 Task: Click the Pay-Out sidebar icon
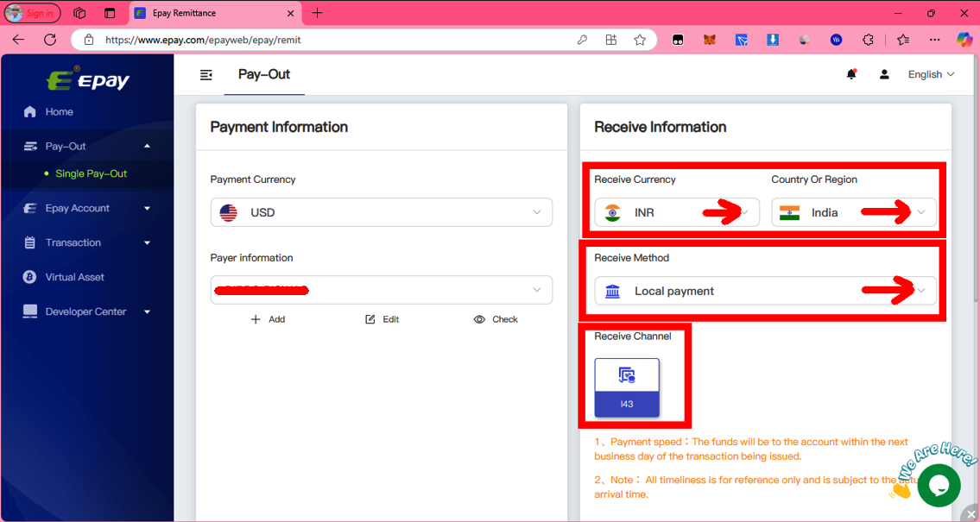point(29,146)
